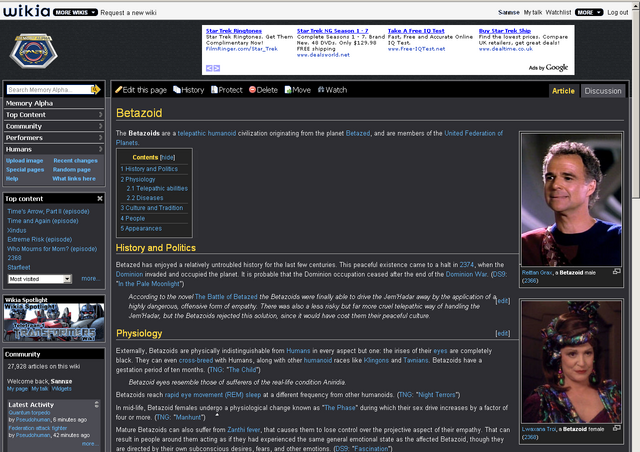The width and height of the screenshot is (640, 452).
Task: Click previous ad arrow in Google ads
Action: point(209,68)
